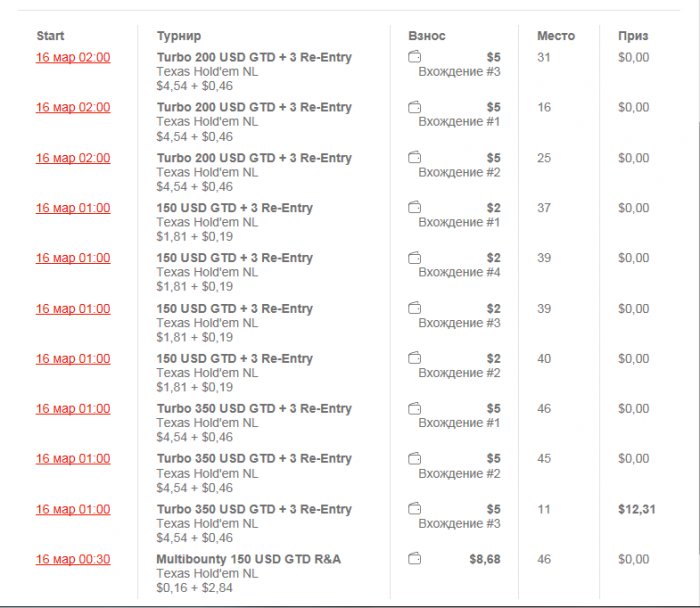This screenshot has height=608, width=700.
Task: Click wallet icon for 150 USD GTD entry #4
Action: click(x=415, y=258)
